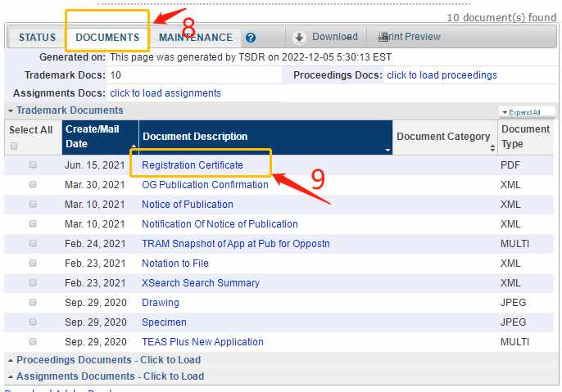
Task: Click Document Description sort arrow
Action: (x=388, y=150)
